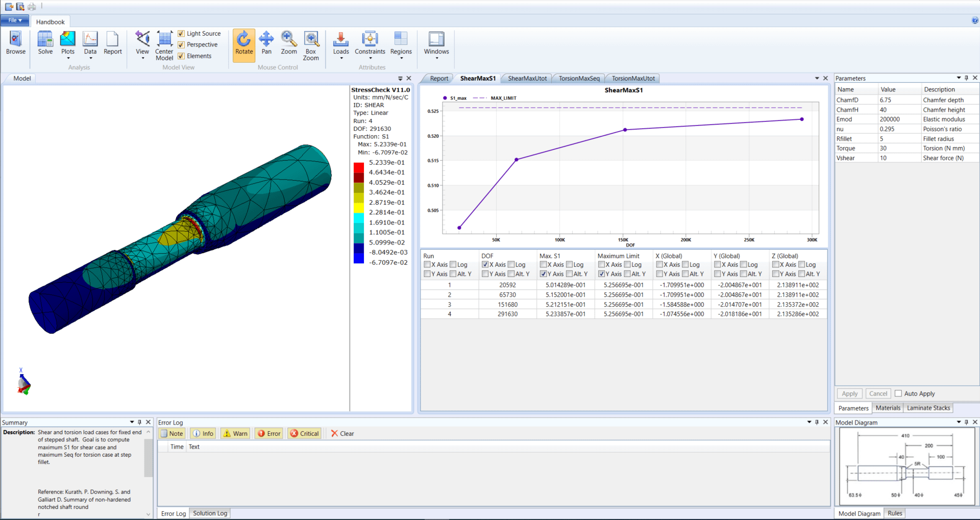Open the report tabs list dropdown
Screen dimensions: 980x520
coord(817,78)
